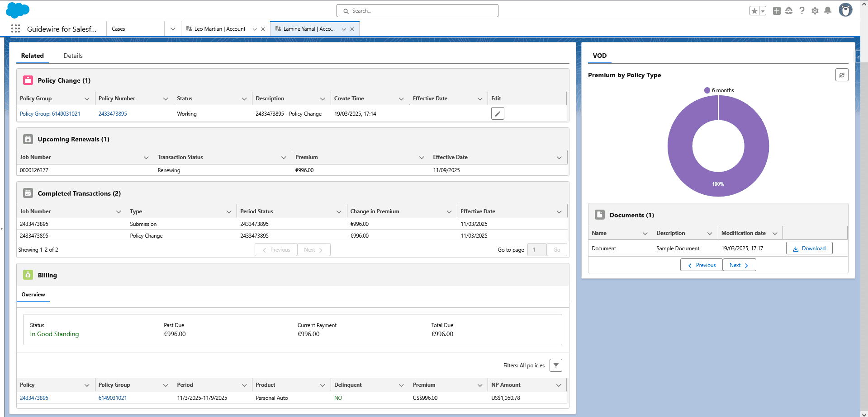Click the Completed Transactions section icon

pos(28,193)
